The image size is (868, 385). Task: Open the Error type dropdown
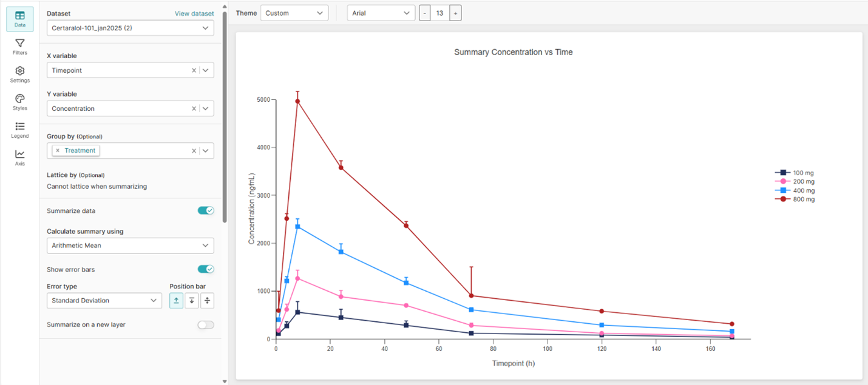104,300
